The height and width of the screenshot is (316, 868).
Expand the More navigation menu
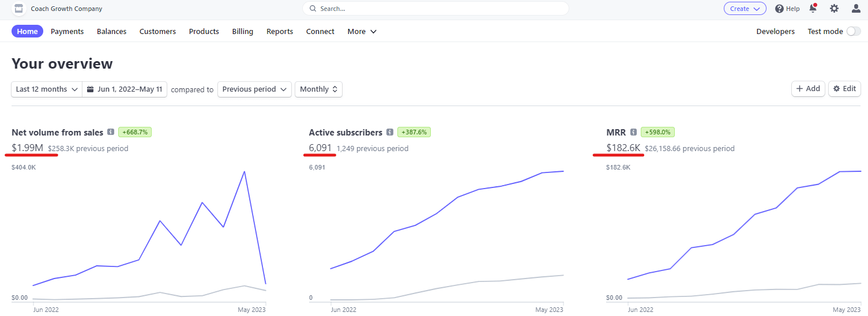362,32
